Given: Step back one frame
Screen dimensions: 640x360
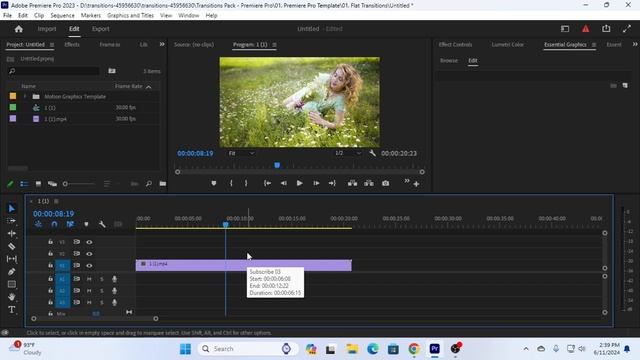Looking at the screenshot, I should click(283, 184).
